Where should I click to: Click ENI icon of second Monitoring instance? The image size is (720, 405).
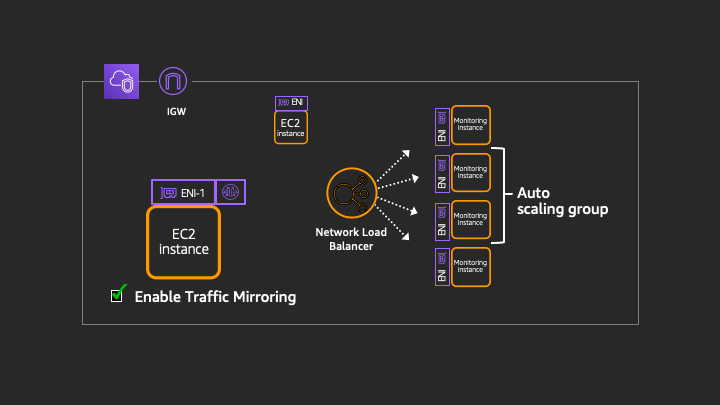click(x=442, y=174)
